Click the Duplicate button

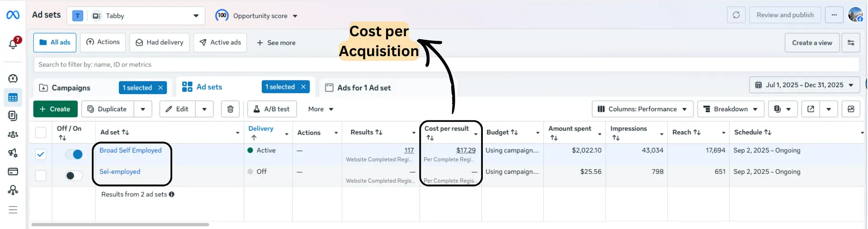[108, 109]
